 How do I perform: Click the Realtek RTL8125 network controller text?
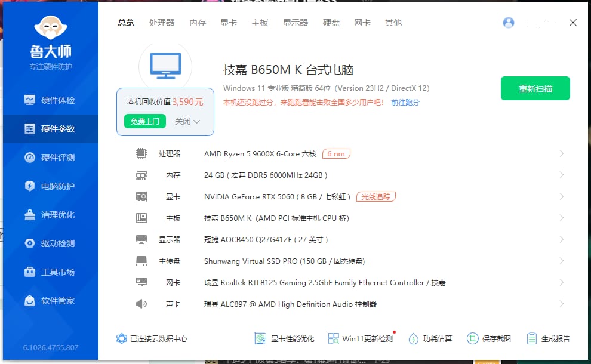(325, 283)
